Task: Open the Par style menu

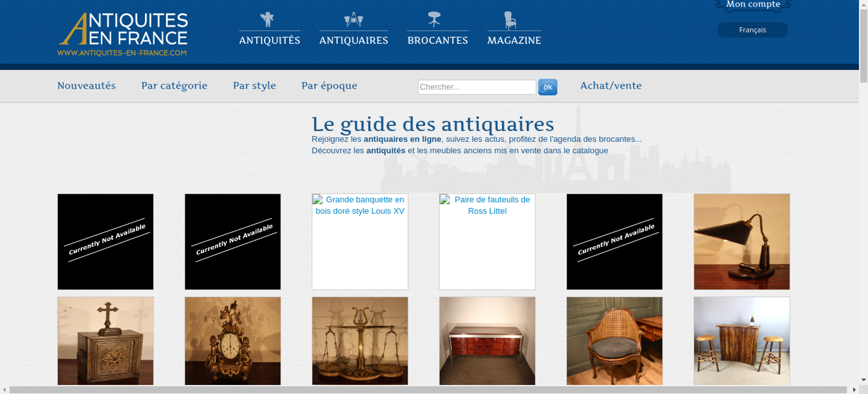Action: [x=254, y=86]
